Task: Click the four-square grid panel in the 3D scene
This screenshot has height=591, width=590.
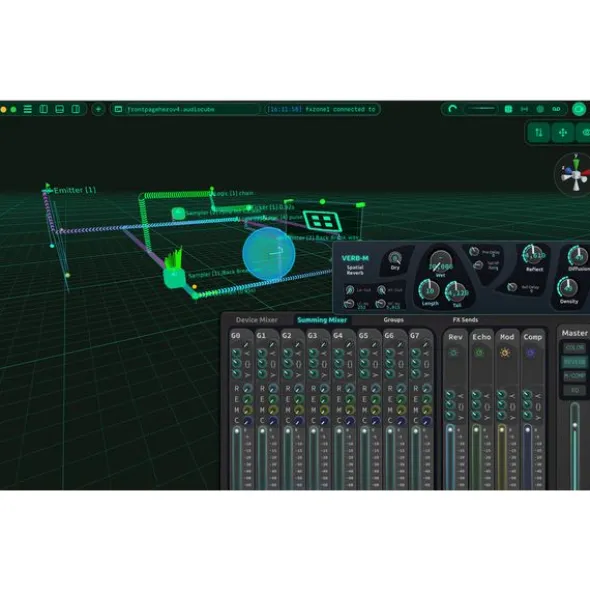Action: (x=323, y=221)
